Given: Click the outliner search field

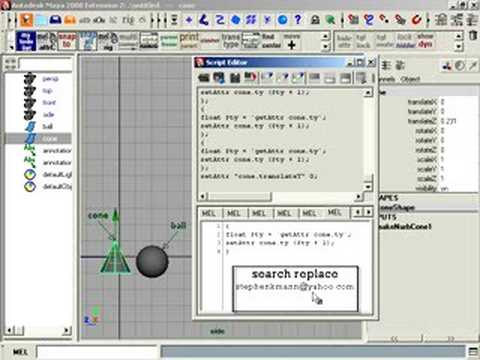Looking at the screenshot, I should pos(45,64).
